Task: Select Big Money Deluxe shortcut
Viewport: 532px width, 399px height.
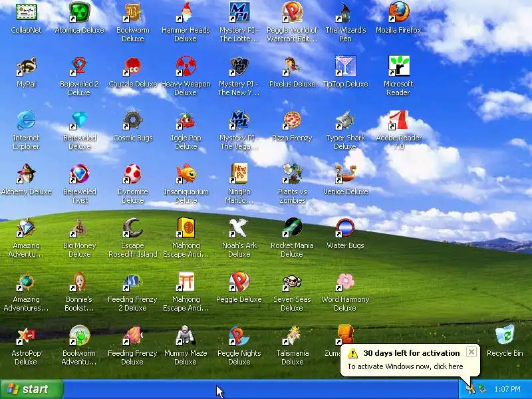Action: pyautogui.click(x=79, y=227)
